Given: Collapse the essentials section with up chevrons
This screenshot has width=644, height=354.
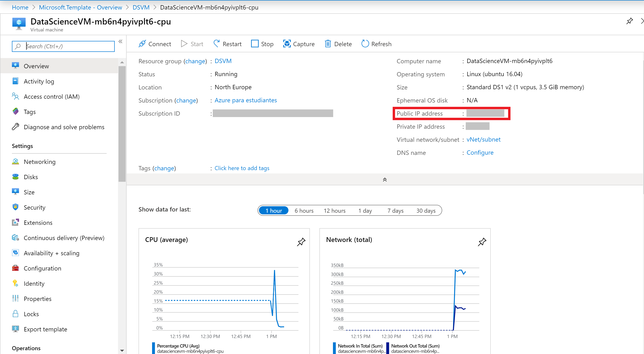Looking at the screenshot, I should pyautogui.click(x=385, y=180).
